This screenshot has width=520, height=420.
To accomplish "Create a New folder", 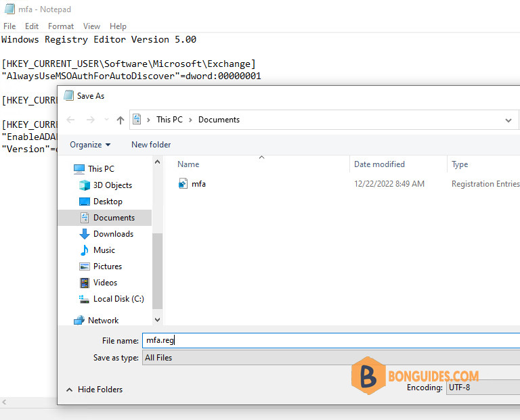I will pyautogui.click(x=151, y=145).
